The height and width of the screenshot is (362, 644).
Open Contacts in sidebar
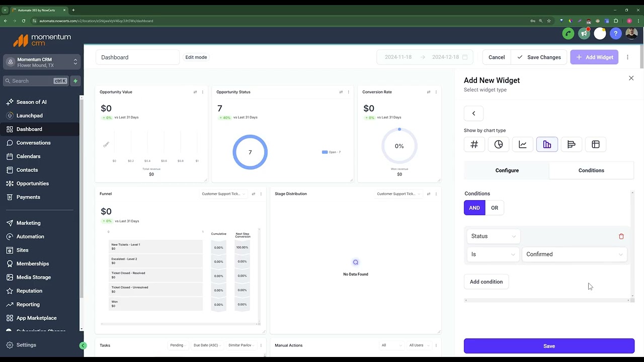pyautogui.click(x=40, y=170)
